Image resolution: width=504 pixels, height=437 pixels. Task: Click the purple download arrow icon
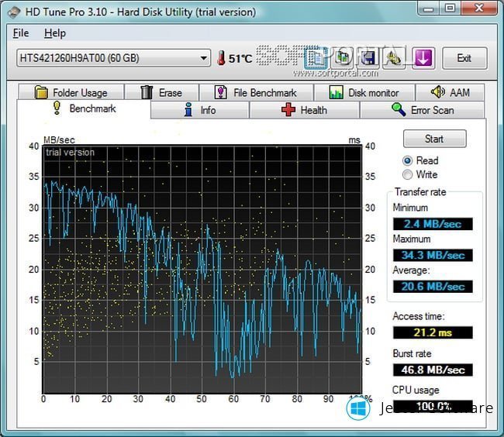[423, 58]
